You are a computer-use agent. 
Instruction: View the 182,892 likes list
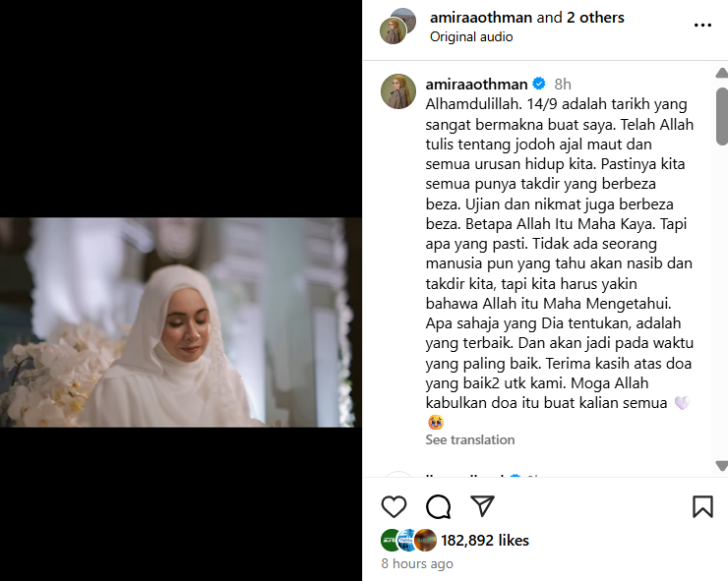click(485, 540)
